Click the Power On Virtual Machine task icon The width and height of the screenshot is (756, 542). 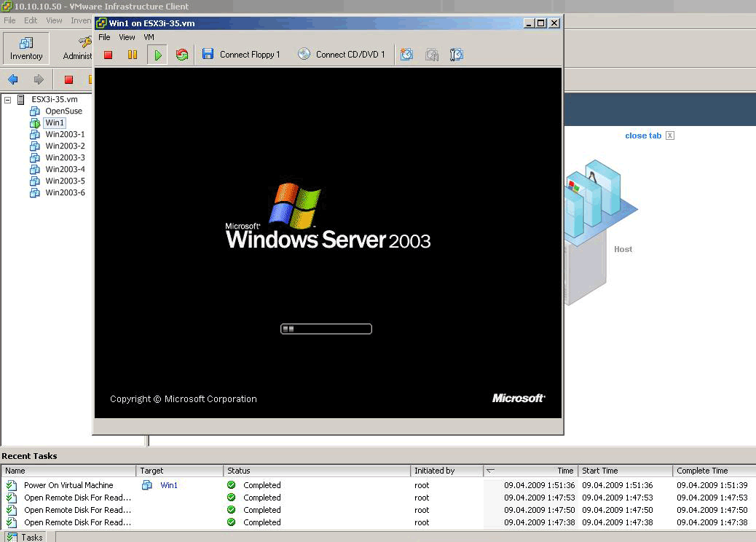(x=12, y=485)
